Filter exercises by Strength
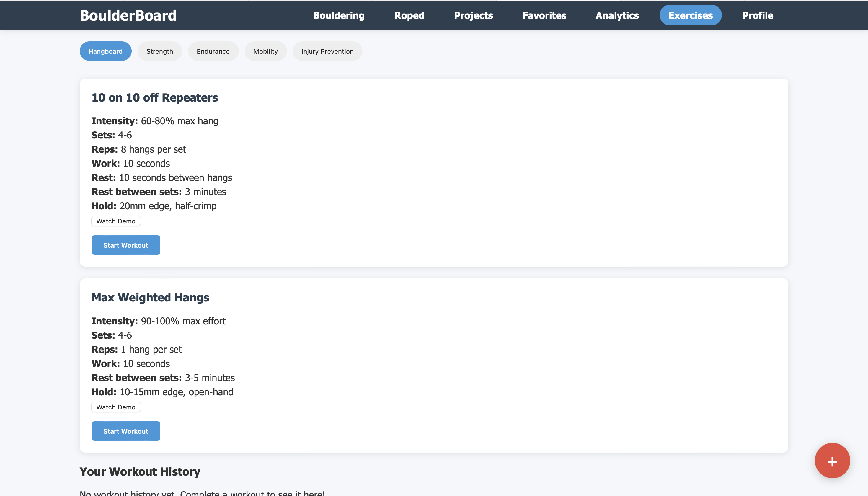This screenshot has height=496, width=868. (159, 51)
